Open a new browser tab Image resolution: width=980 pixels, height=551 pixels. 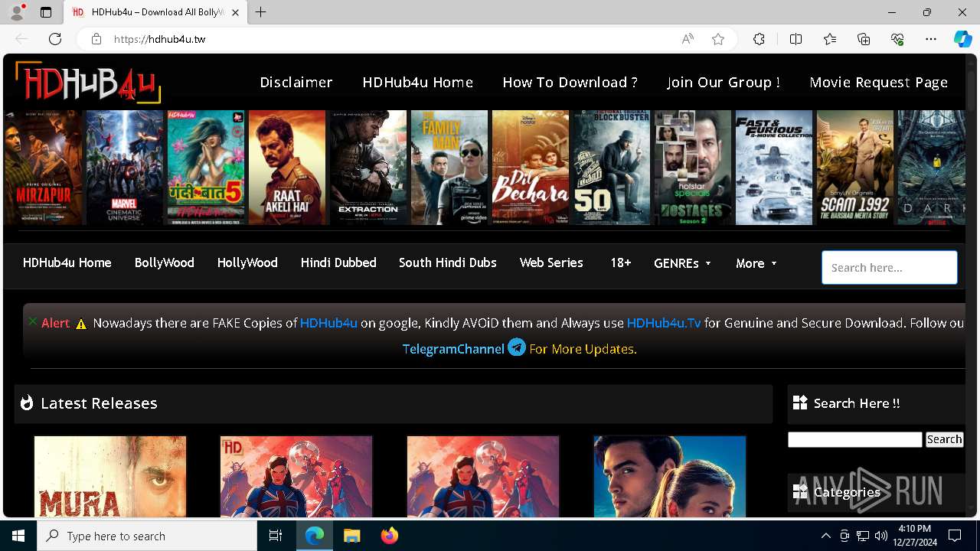pyautogui.click(x=261, y=12)
